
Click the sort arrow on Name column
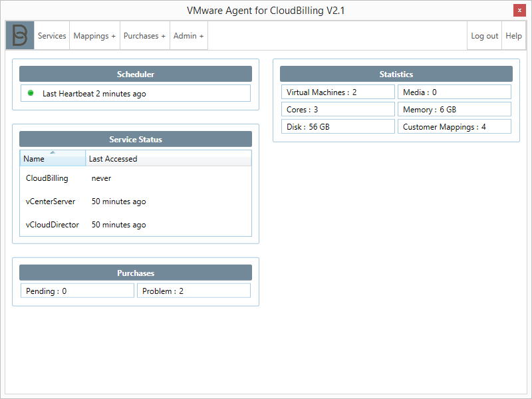pyautogui.click(x=53, y=152)
